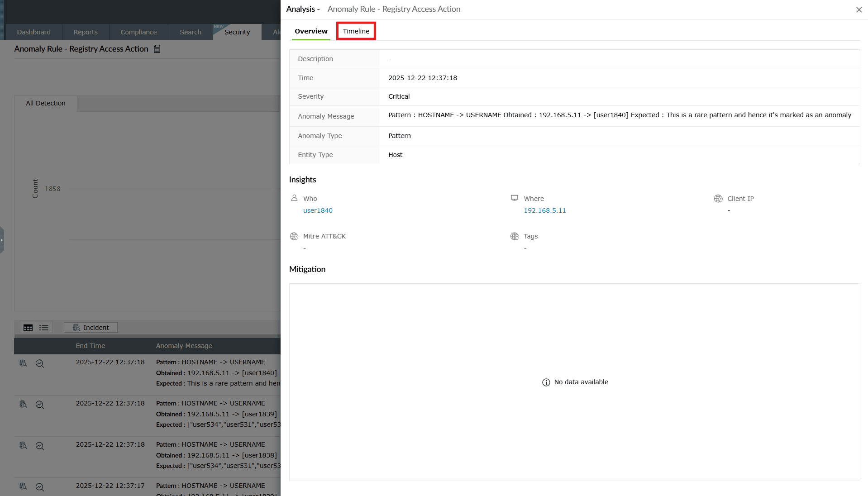
Task: Click the Mitre ATT&CK globe icon
Action: (x=294, y=236)
